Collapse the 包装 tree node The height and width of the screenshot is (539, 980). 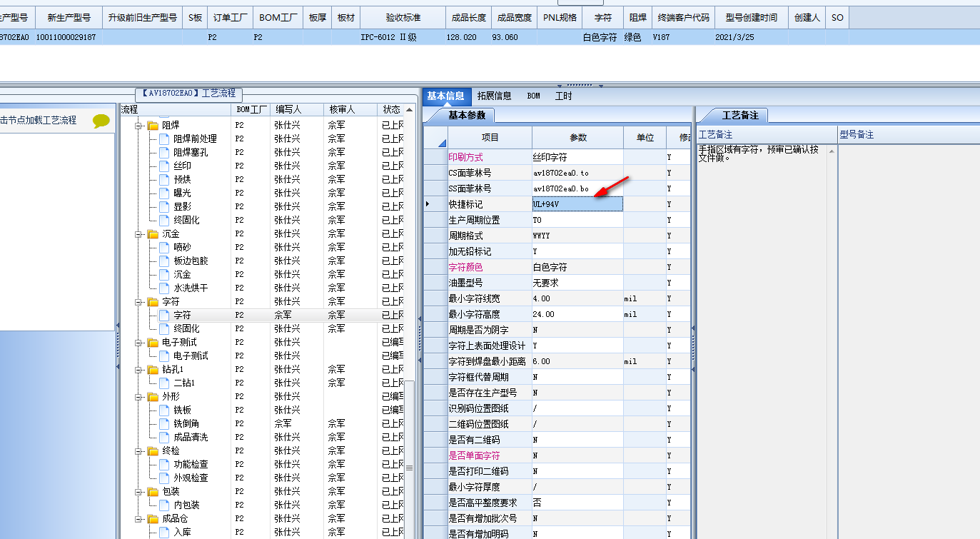[x=138, y=491]
